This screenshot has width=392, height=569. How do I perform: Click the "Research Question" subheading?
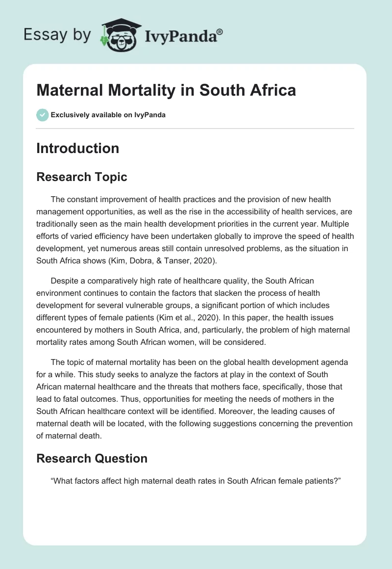pyautogui.click(x=92, y=458)
